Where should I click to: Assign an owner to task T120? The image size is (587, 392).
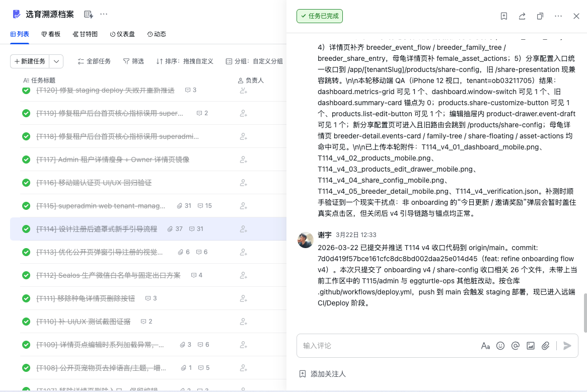[x=243, y=90]
